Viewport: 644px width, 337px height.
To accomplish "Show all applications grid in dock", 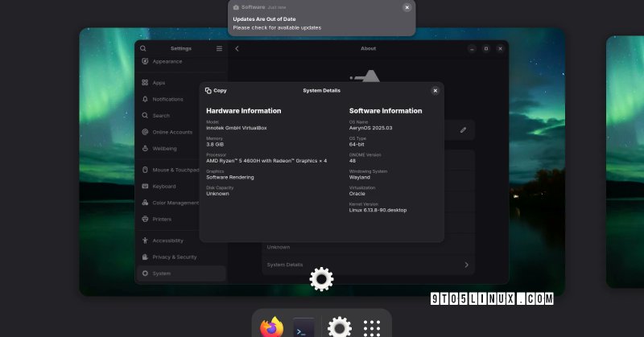I will pyautogui.click(x=372, y=328).
